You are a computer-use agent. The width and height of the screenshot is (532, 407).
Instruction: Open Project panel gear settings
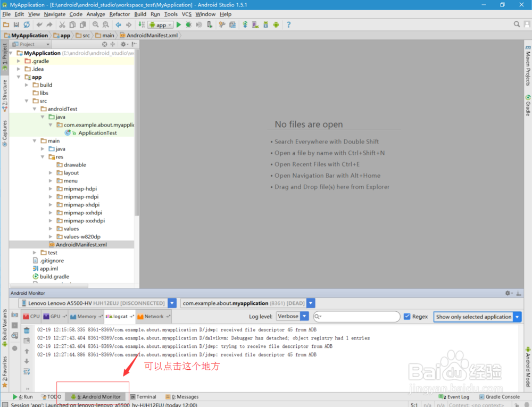click(x=124, y=45)
